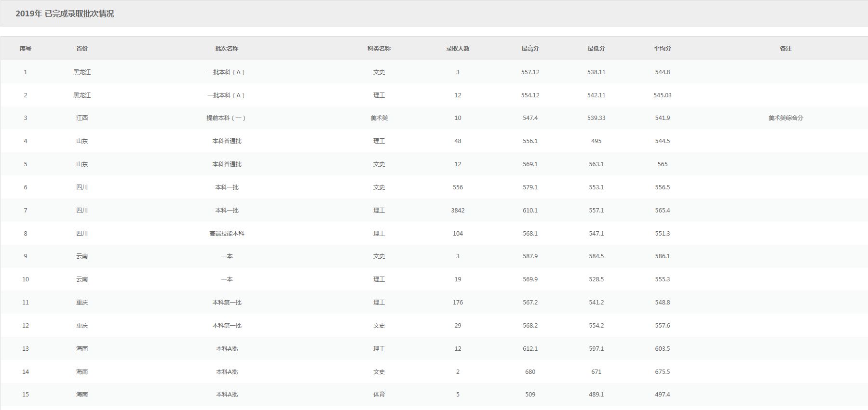The width and height of the screenshot is (868, 410).
Task: Click the 2019年 已完成录取批次情况 title
Action: [65, 14]
